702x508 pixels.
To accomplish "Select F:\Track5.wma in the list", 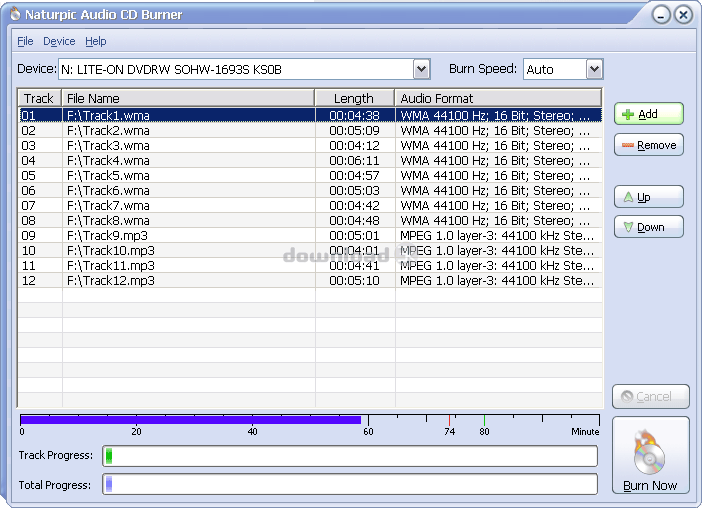I will [x=108, y=176].
